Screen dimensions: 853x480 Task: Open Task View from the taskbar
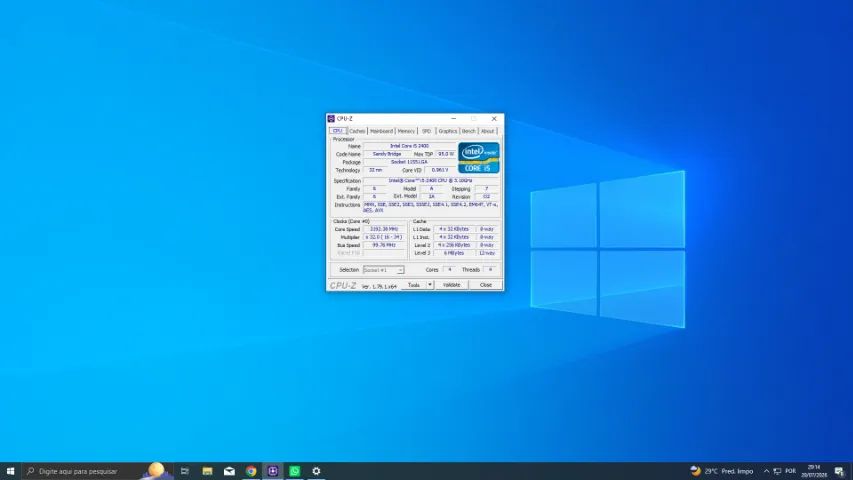point(185,471)
